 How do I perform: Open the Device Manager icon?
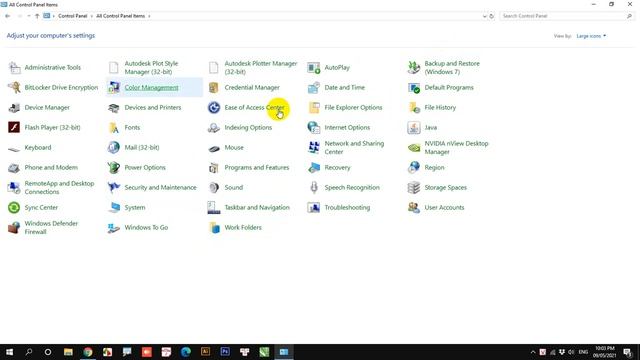(14, 107)
